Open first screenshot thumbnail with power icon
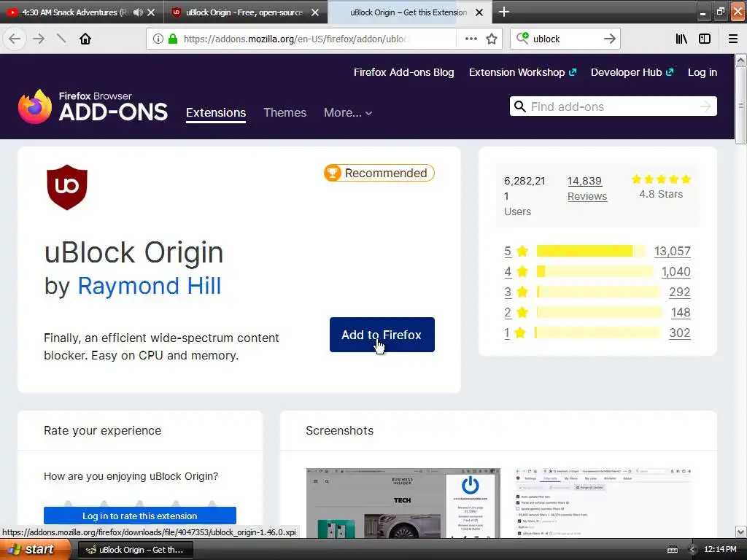747x560 pixels. 403,503
